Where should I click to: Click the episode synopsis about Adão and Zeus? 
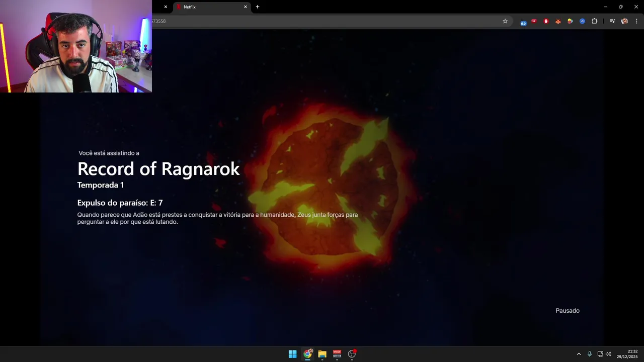pyautogui.click(x=217, y=218)
